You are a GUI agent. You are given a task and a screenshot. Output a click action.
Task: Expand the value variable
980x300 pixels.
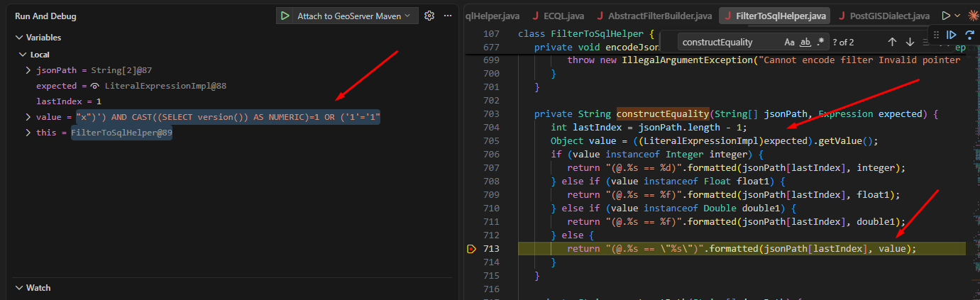[x=28, y=116]
